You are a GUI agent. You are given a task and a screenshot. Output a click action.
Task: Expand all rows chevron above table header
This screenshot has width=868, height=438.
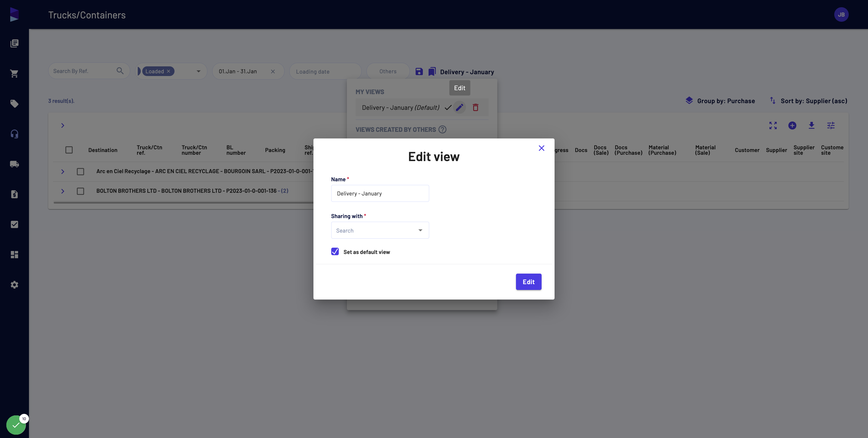click(x=63, y=125)
